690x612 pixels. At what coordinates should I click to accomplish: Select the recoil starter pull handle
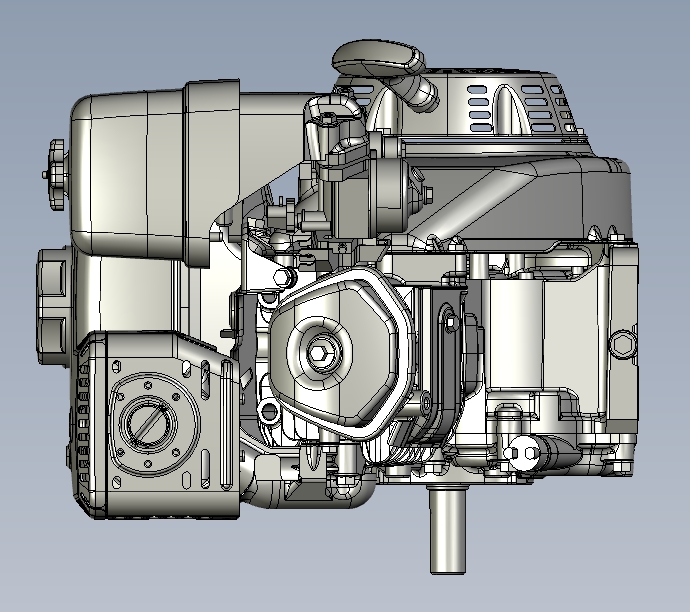tap(378, 59)
